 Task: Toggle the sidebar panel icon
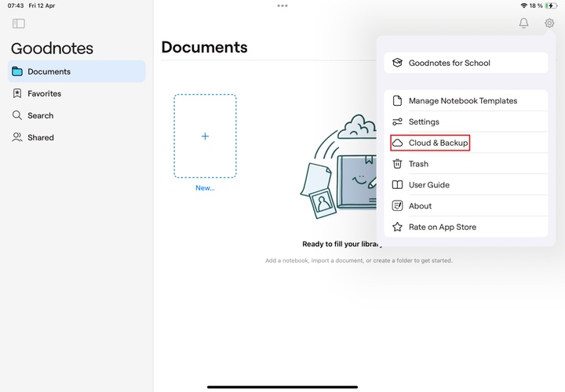18,24
